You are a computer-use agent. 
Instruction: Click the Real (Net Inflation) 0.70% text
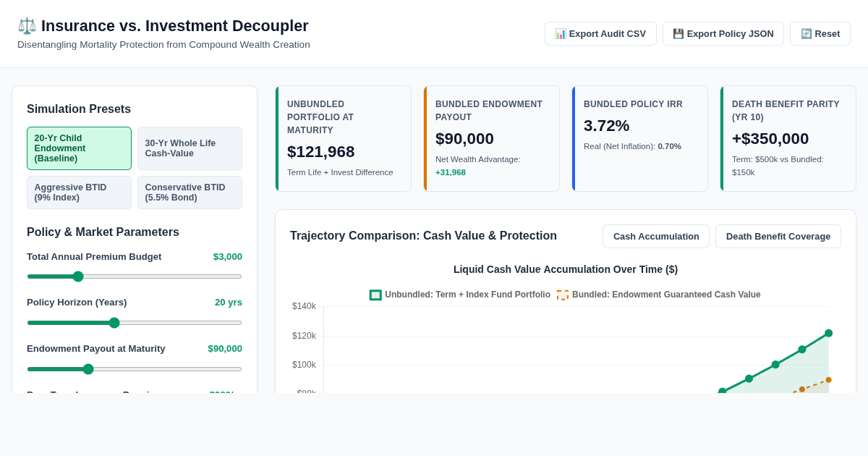click(632, 146)
